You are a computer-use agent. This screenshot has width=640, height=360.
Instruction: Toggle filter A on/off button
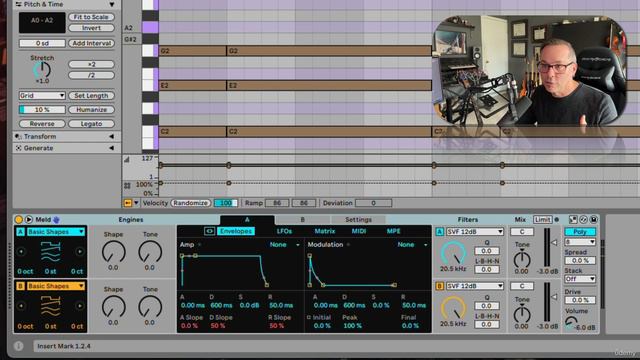(x=440, y=232)
